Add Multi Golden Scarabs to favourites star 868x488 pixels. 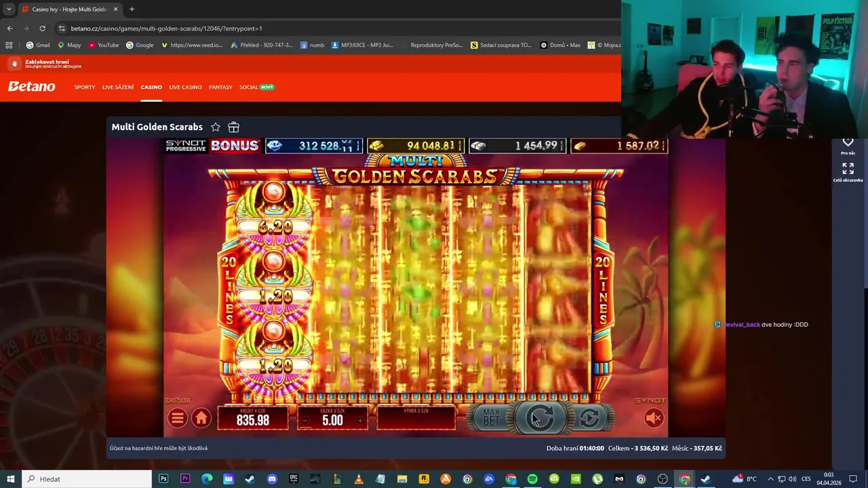click(216, 127)
